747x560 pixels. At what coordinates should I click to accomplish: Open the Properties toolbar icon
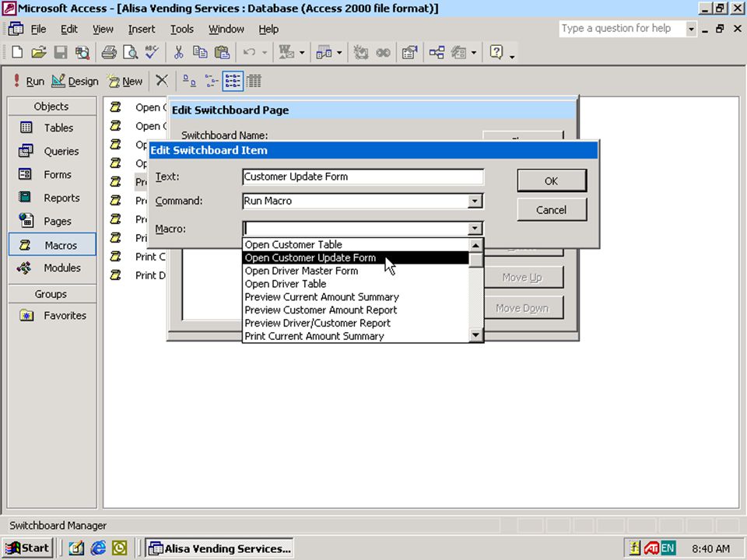tap(410, 52)
